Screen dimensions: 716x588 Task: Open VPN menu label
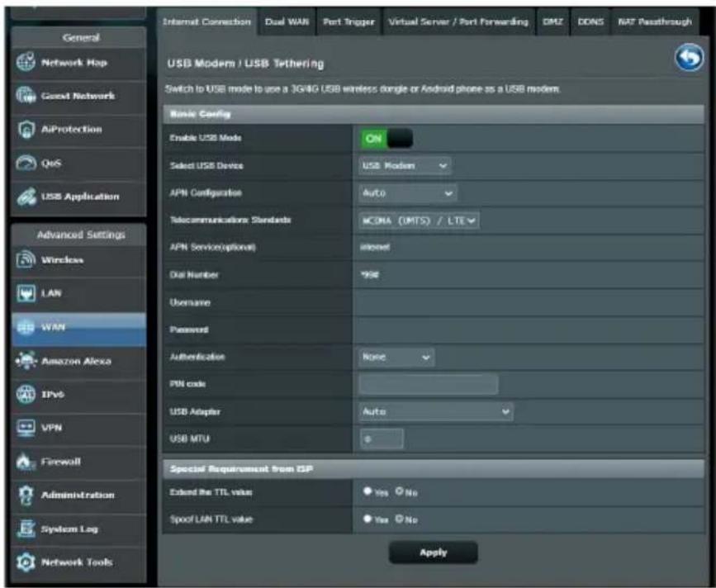coord(51,429)
